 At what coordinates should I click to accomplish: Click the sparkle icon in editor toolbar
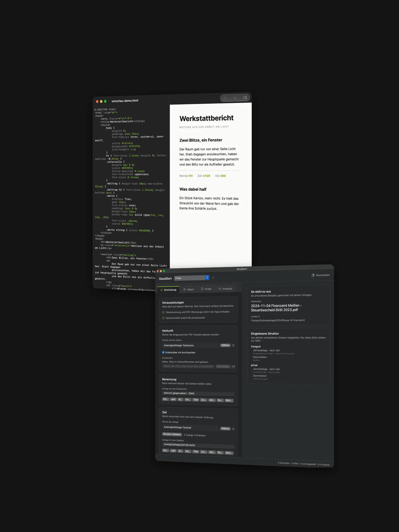click(235, 98)
